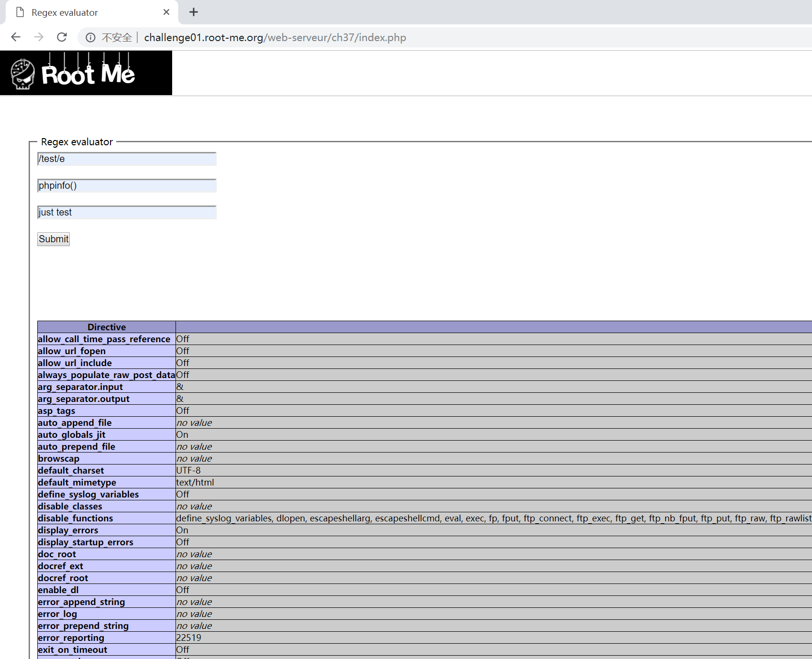Focus the field containing phpinfo()
The width and height of the screenshot is (812, 659).
[x=127, y=185]
